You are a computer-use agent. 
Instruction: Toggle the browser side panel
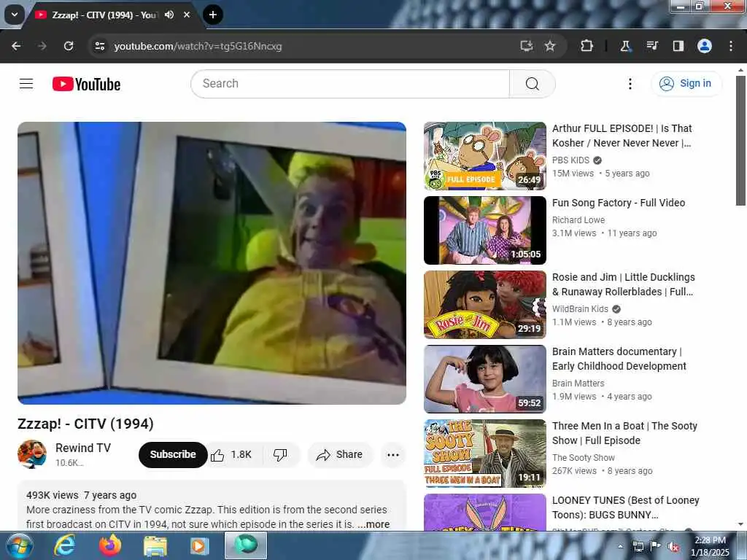pos(678,46)
